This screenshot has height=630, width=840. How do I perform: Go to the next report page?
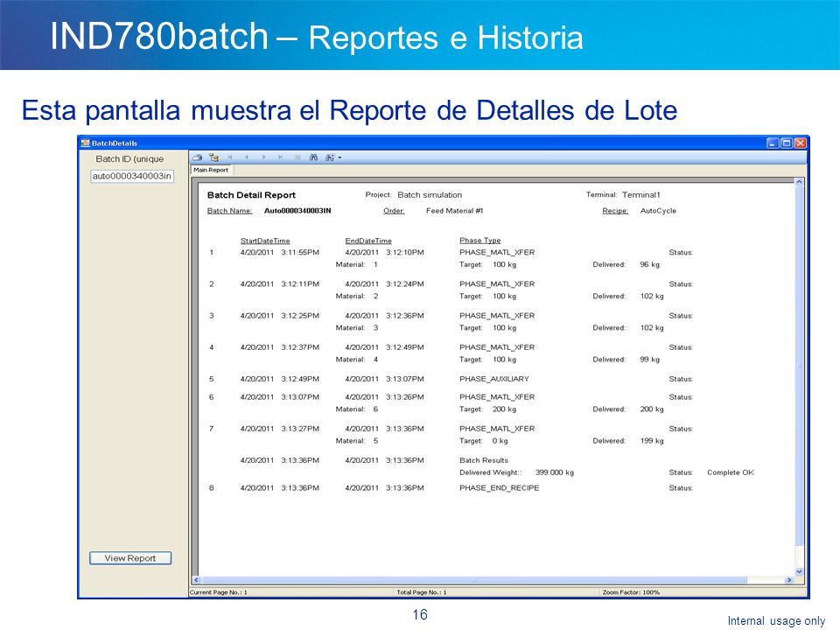[263, 157]
